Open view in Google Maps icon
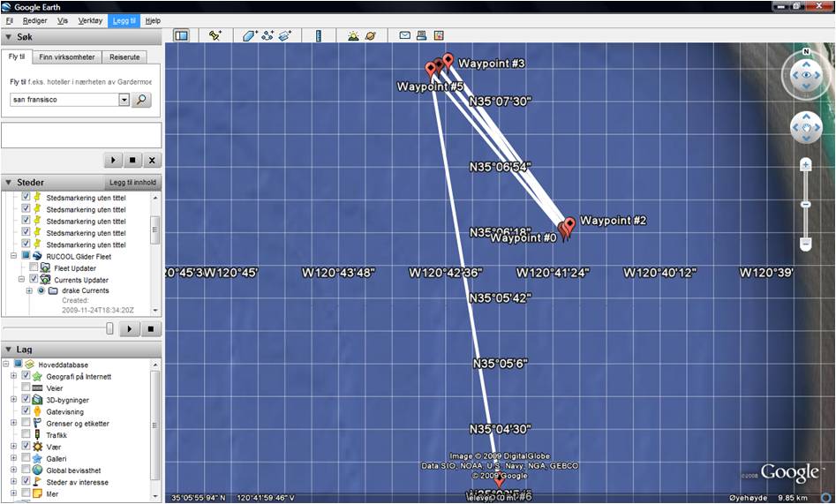Viewport: 836px width, 504px height. (438, 35)
